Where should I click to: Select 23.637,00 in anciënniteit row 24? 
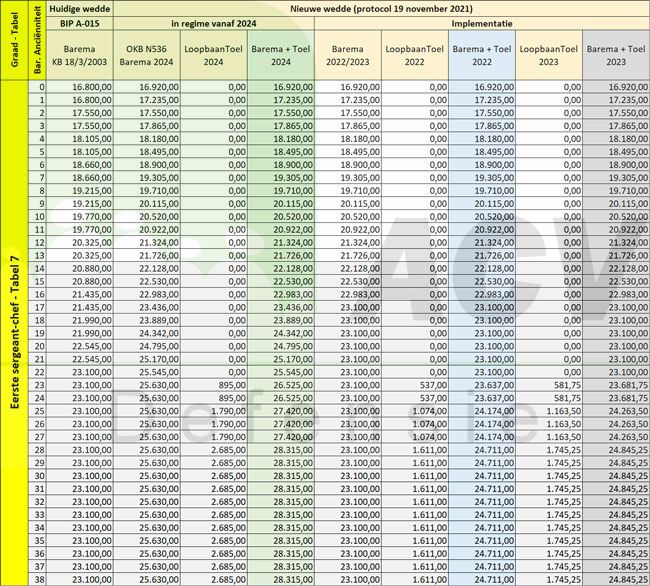pyautogui.click(x=482, y=398)
